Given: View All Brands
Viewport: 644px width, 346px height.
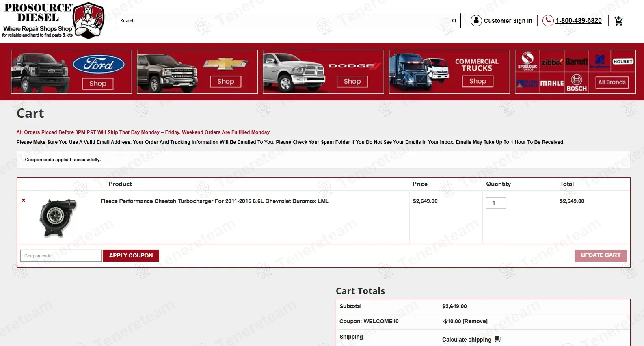Looking at the screenshot, I should (x=612, y=82).
